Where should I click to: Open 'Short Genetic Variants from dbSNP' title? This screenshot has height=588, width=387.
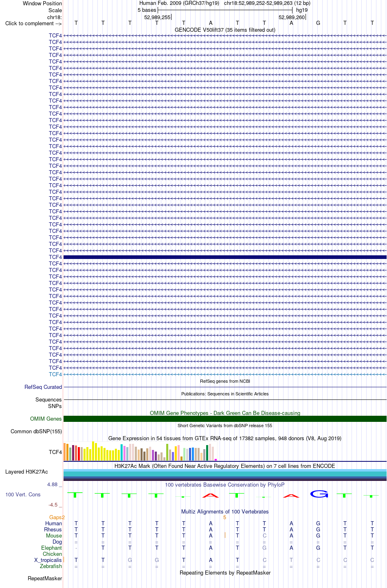pyautogui.click(x=225, y=426)
